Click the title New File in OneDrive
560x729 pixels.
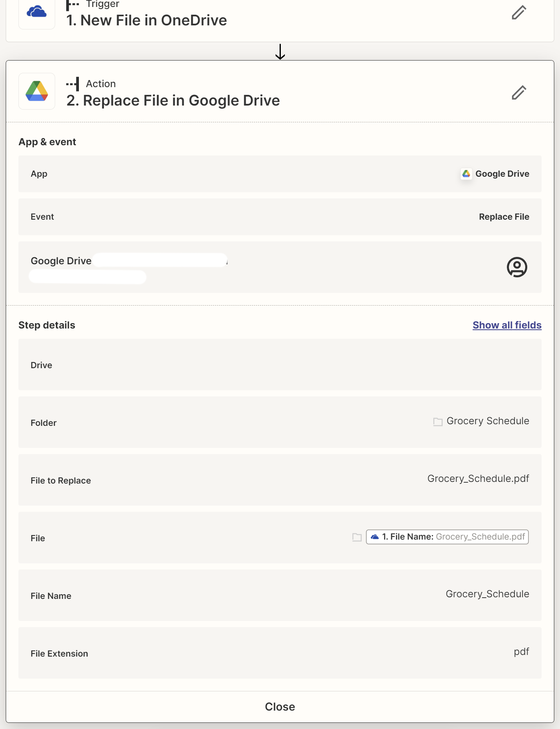147,20
